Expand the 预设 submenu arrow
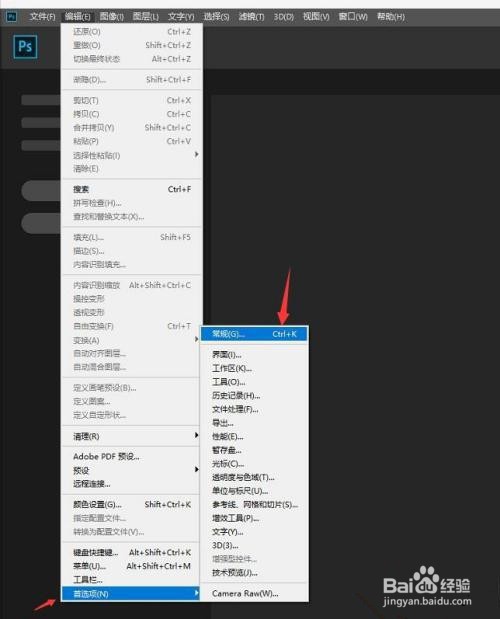 196,470
